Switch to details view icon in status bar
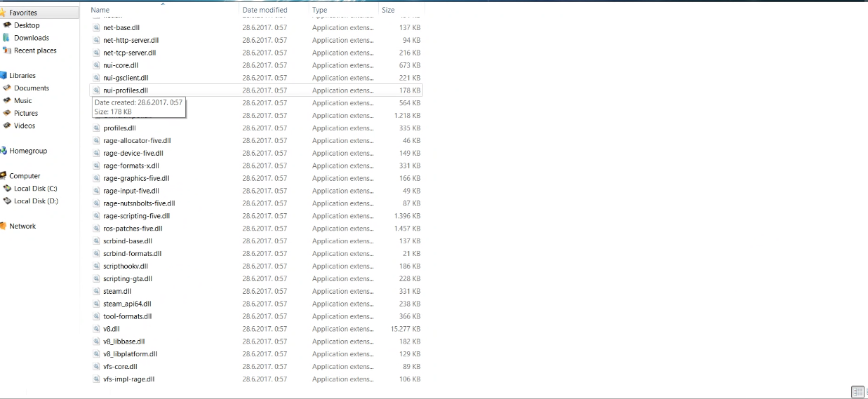The image size is (868, 399). pyautogui.click(x=857, y=392)
